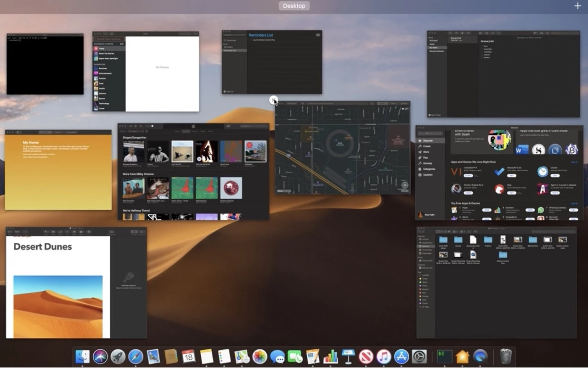This screenshot has height=368, width=588.
Task: Open System Preferences gear in Dock
Action: tap(419, 357)
